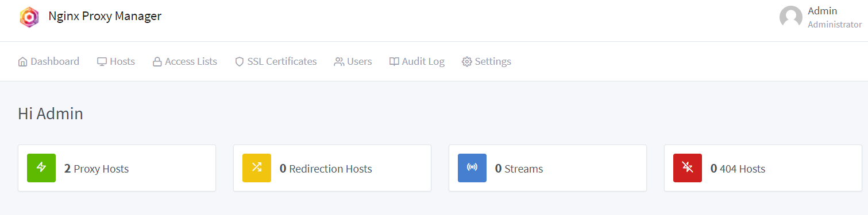Click the Hi Admin greeting heading
Viewport: 868px width, 215px height.
[51, 114]
